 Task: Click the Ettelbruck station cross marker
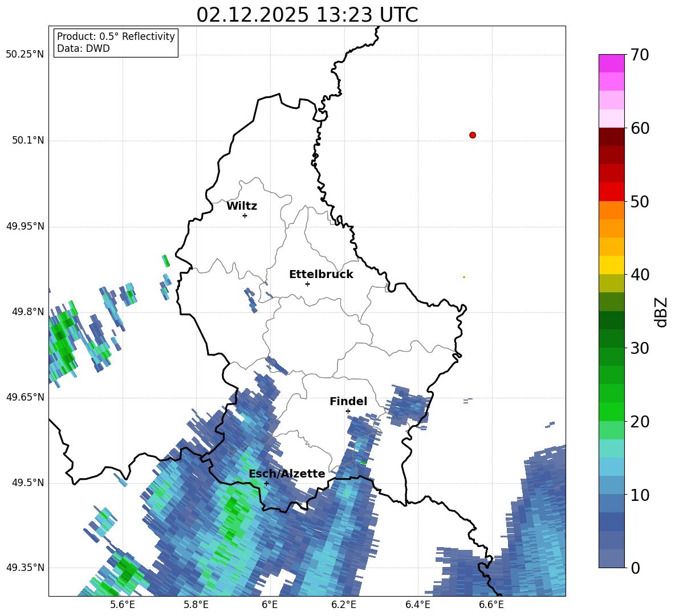[307, 284]
